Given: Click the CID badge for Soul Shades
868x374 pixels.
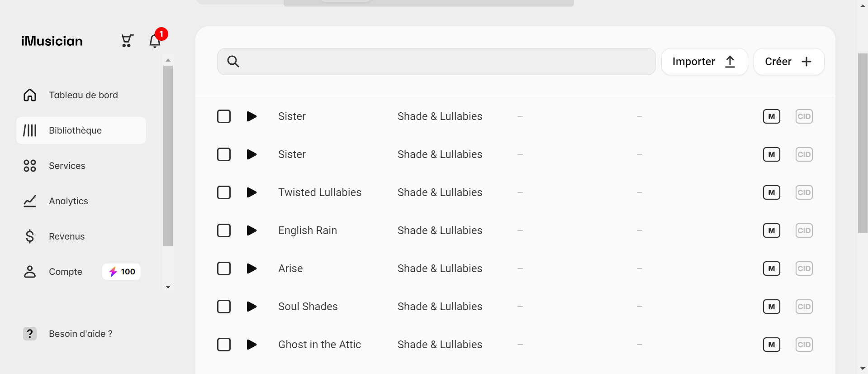Looking at the screenshot, I should coord(804,307).
